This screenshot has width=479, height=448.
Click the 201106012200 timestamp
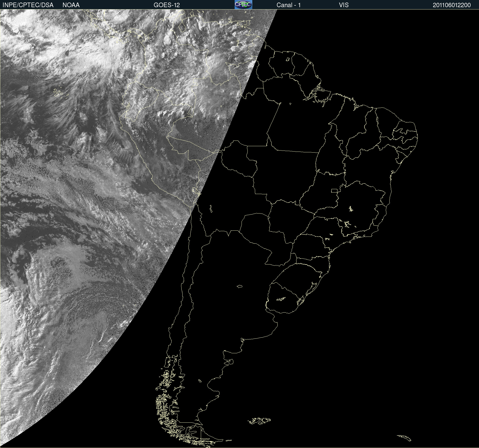point(452,5)
